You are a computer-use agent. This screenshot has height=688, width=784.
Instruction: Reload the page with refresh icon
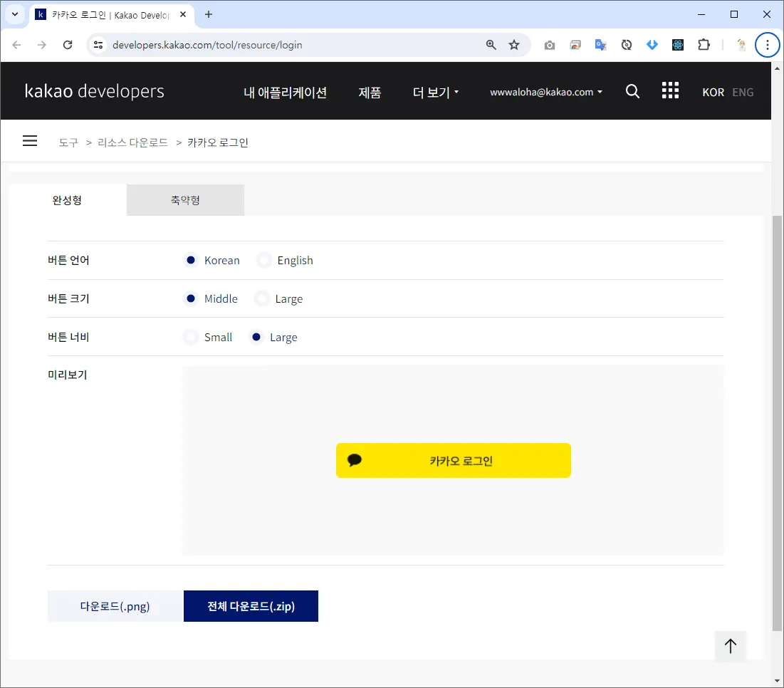(68, 45)
